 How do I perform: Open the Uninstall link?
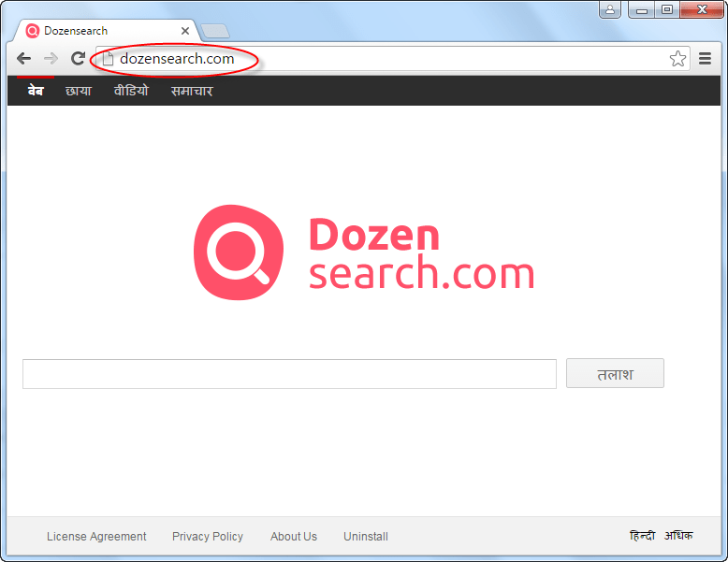[365, 537]
